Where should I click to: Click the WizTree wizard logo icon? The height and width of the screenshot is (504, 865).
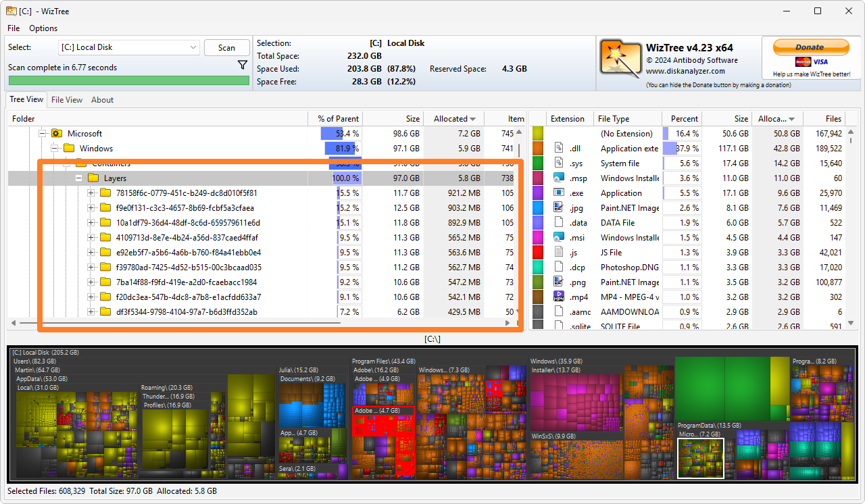click(x=620, y=57)
